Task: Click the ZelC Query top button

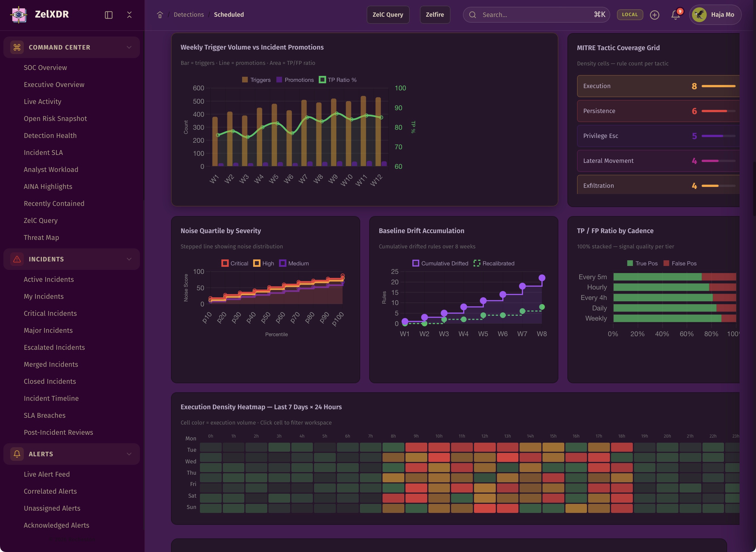Action: click(x=388, y=15)
